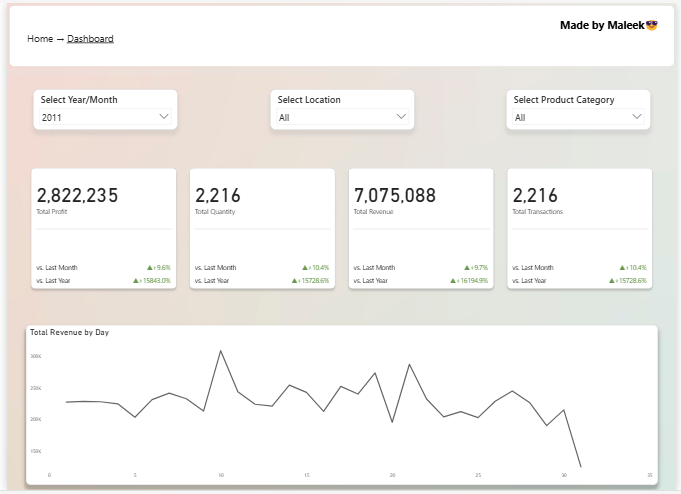Click the Made by Maleek text
The height and width of the screenshot is (494, 681).
pyautogui.click(x=601, y=25)
